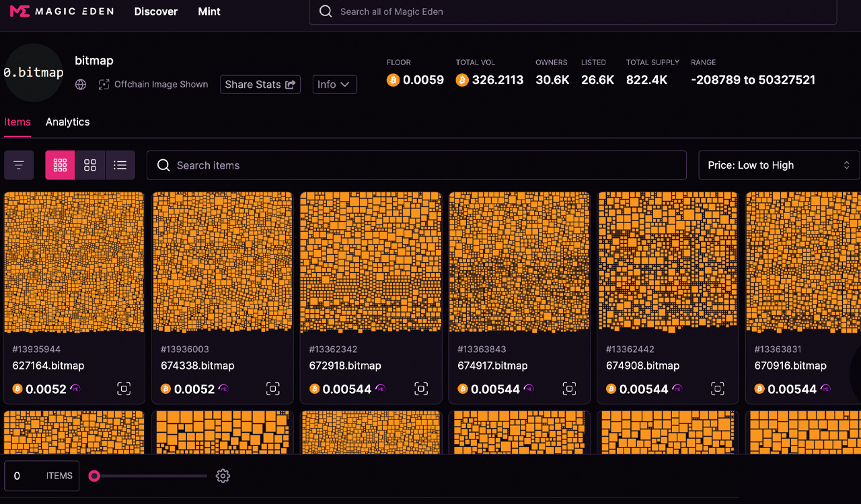Click the globe icon under bitmap title

(80, 85)
